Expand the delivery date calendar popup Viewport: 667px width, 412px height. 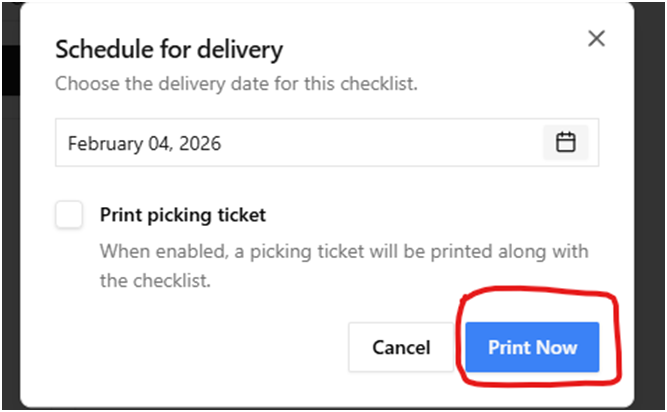[566, 143]
